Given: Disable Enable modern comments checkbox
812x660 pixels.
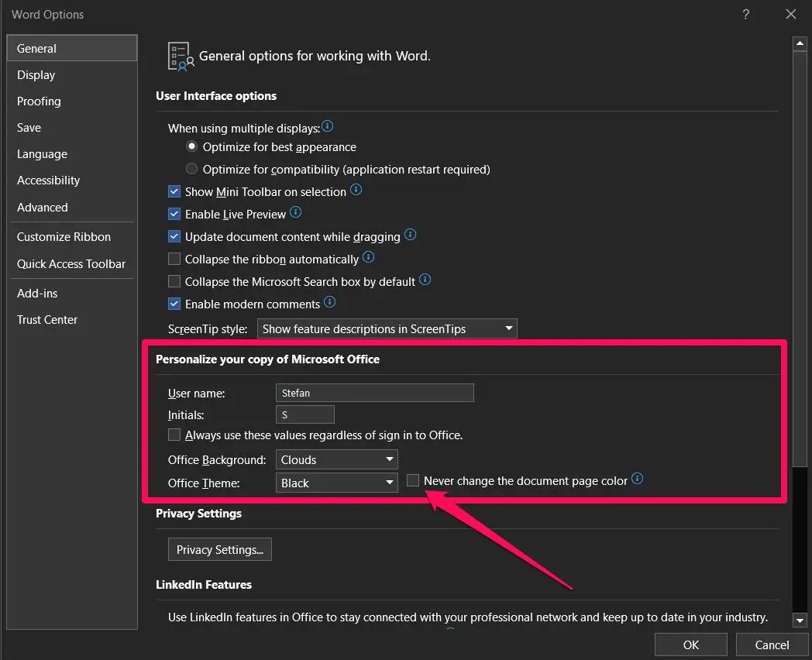Looking at the screenshot, I should pos(174,304).
